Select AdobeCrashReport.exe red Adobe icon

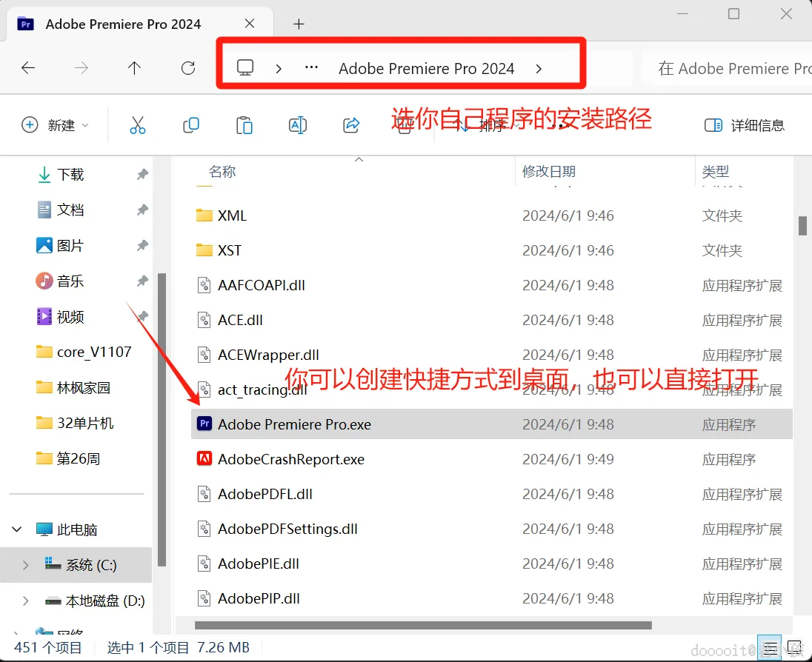[x=204, y=458]
